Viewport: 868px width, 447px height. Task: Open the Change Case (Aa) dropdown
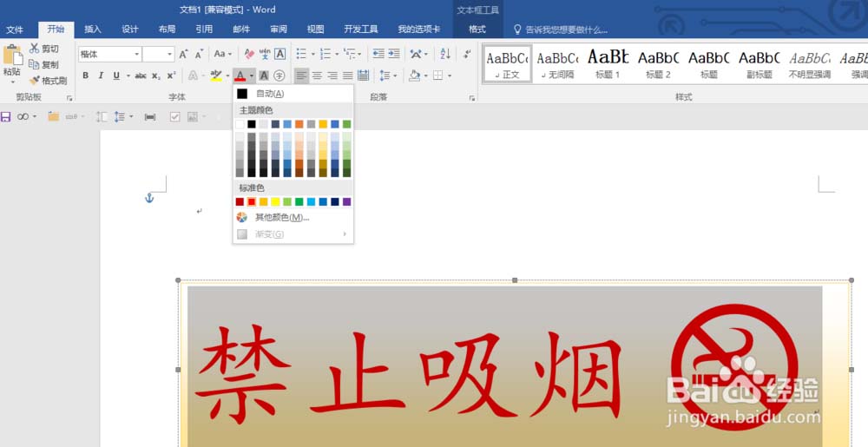222,54
